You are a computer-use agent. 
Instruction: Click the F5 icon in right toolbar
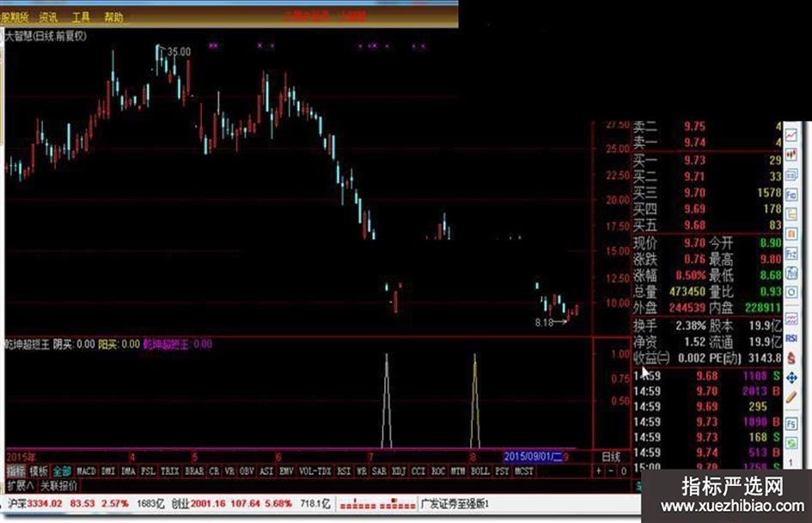(791, 424)
